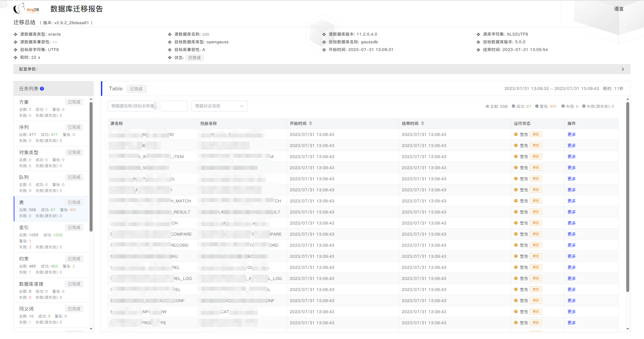Click the 数据库迁移报告 page title
This screenshot has height=339, width=644.
[76, 9]
